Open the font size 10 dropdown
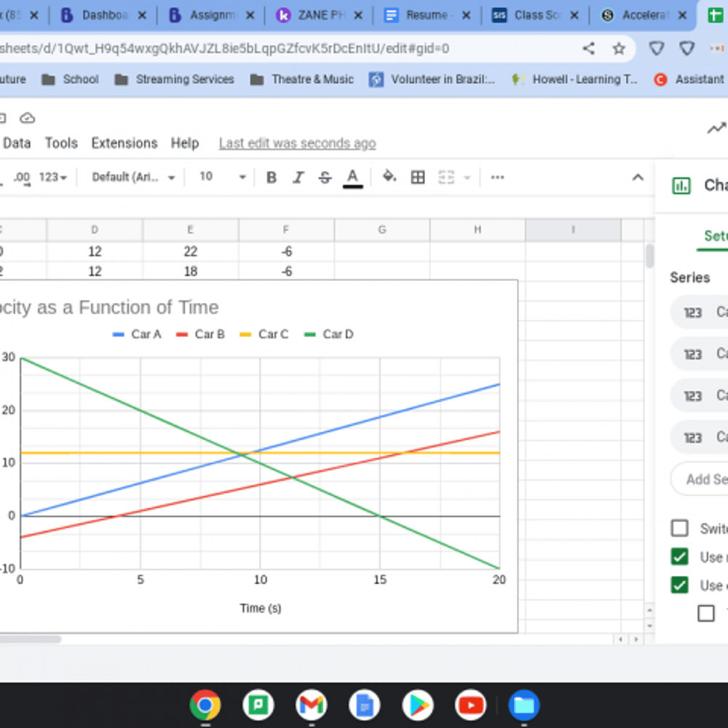The image size is (728, 728). [x=222, y=177]
